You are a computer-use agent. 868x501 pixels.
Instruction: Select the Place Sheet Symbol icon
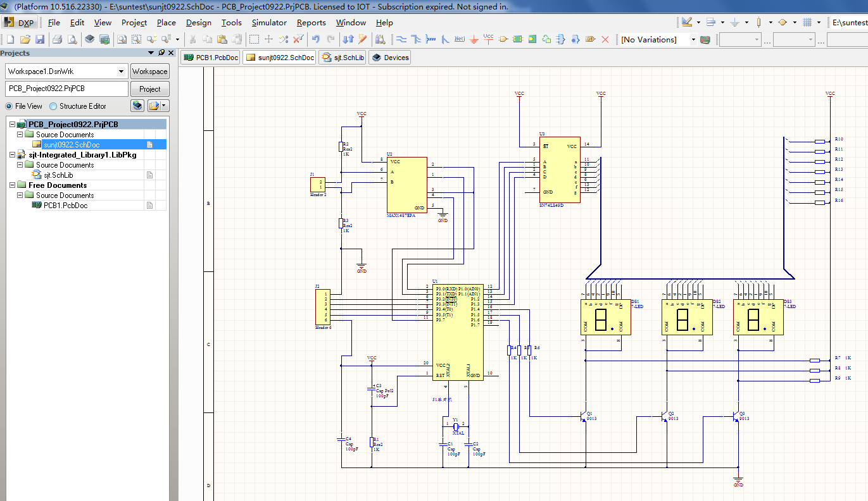pos(517,39)
